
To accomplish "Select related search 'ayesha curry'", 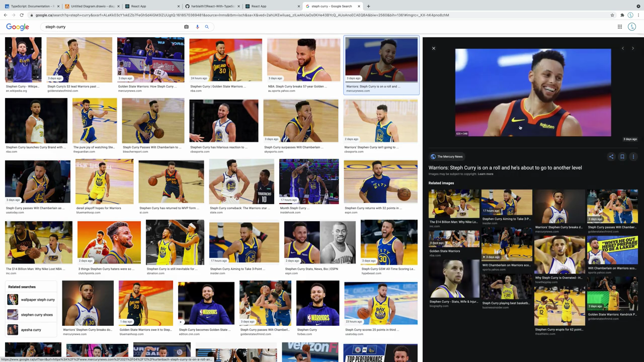I will (32, 330).
